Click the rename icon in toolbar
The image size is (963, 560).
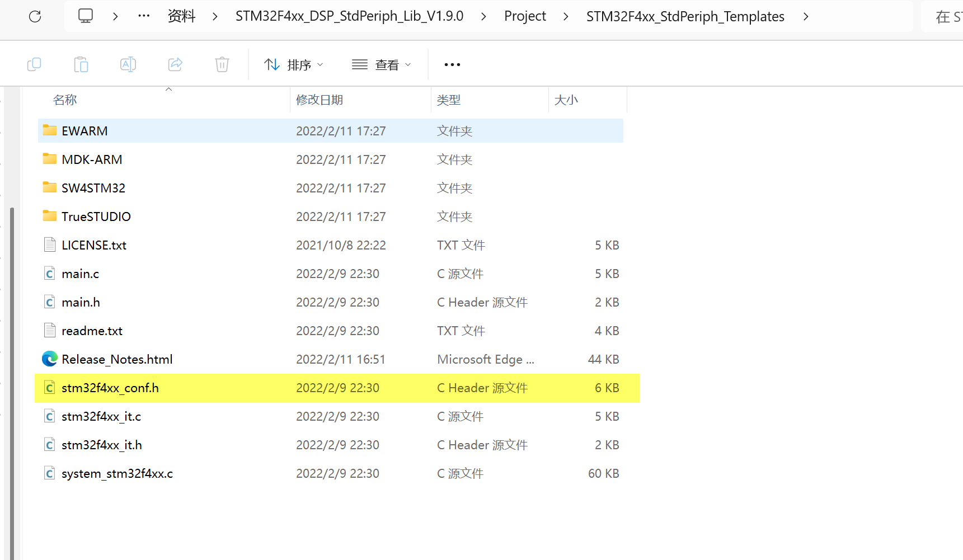pos(128,64)
